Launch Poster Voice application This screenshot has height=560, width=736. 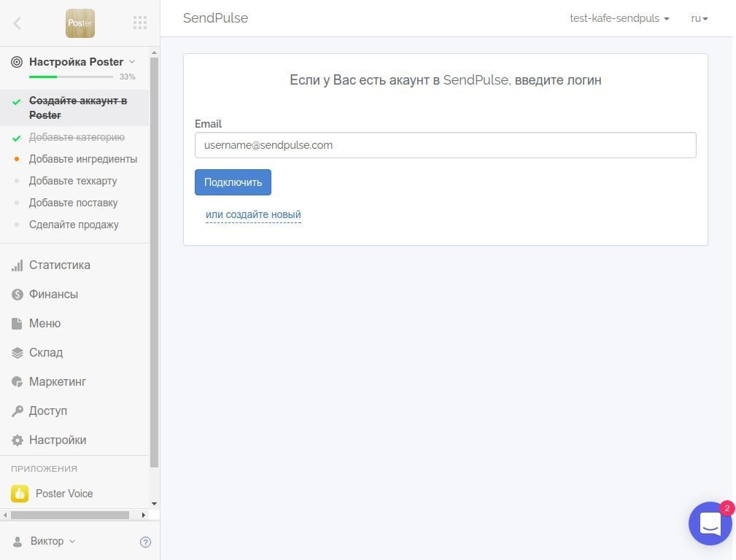[x=64, y=494]
